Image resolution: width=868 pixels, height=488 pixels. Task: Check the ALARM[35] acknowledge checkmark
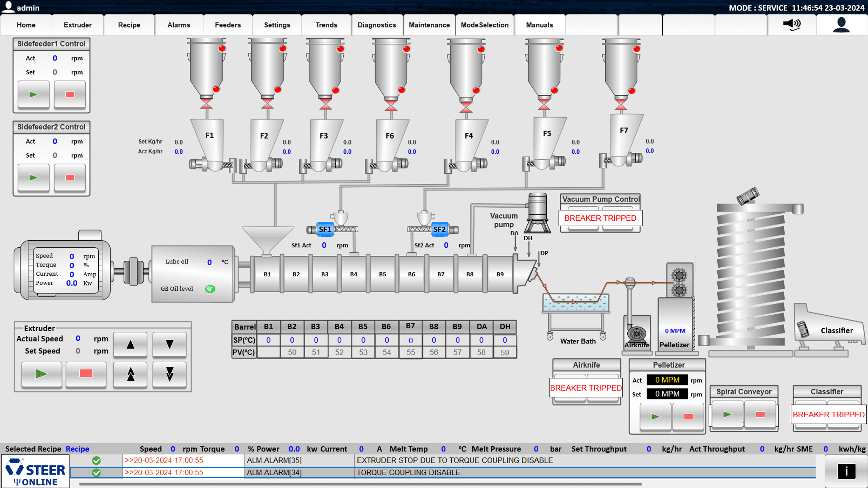click(97, 460)
